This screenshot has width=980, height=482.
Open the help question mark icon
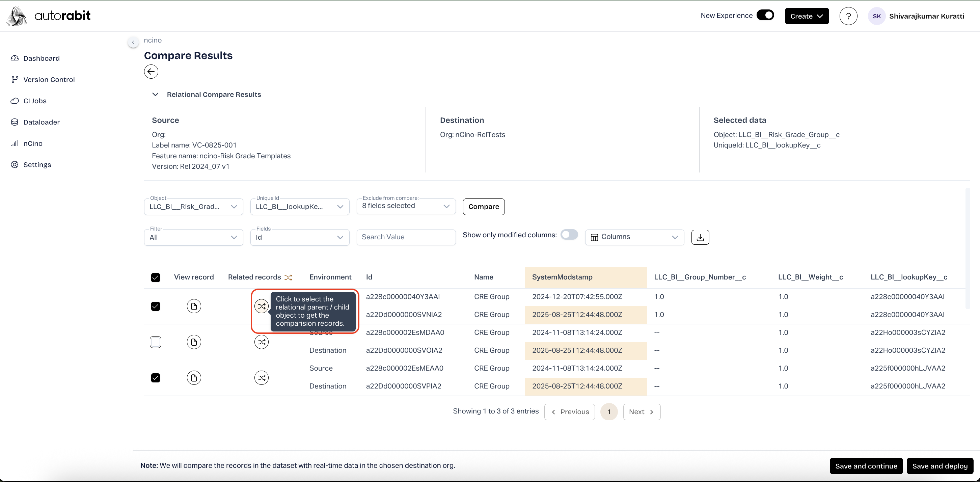pyautogui.click(x=848, y=16)
